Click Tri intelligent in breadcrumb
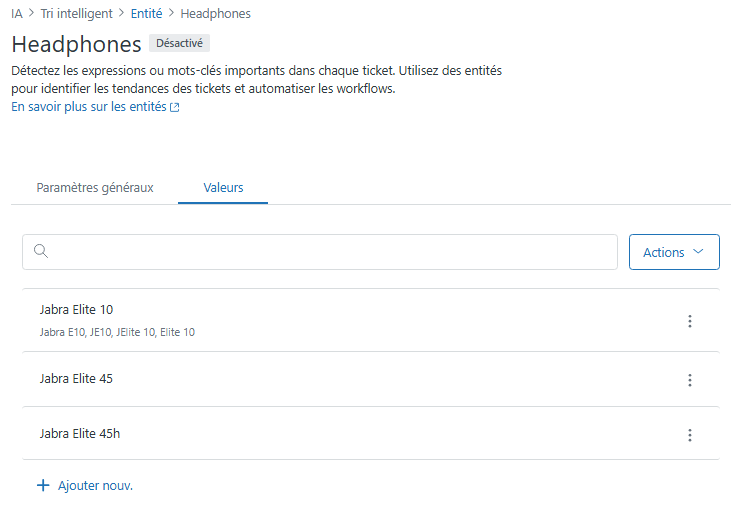 [x=77, y=14]
